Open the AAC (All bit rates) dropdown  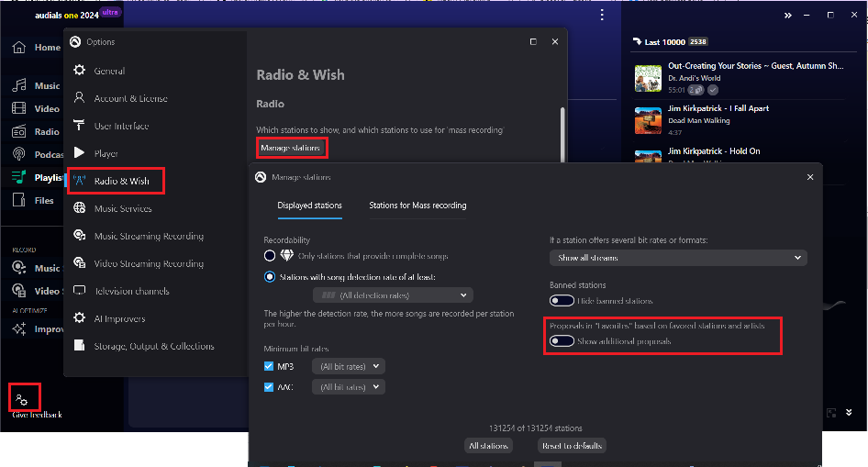(349, 387)
